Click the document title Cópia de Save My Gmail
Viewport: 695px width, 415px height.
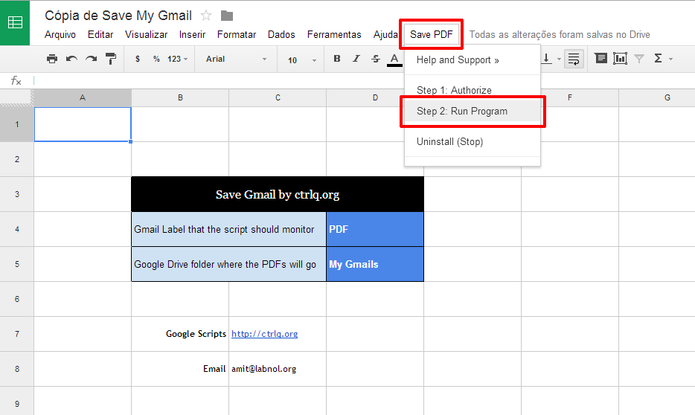coord(118,16)
